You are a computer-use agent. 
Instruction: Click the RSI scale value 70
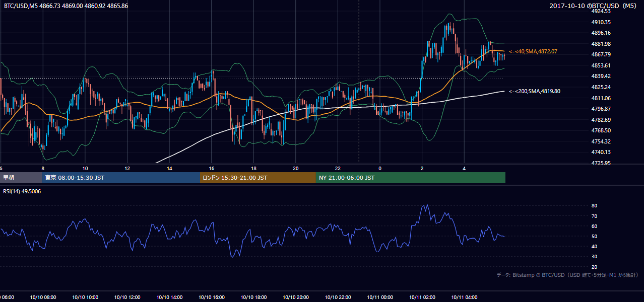pyautogui.click(x=594, y=216)
